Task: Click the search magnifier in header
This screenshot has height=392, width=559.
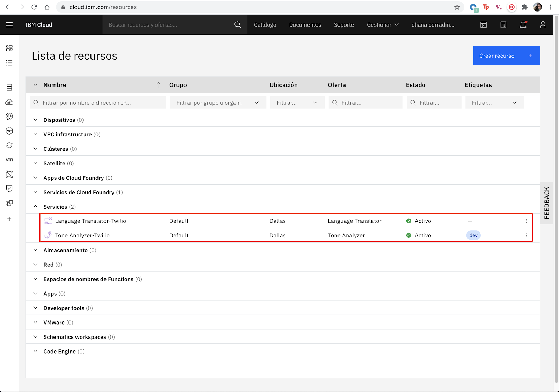Action: point(238,25)
